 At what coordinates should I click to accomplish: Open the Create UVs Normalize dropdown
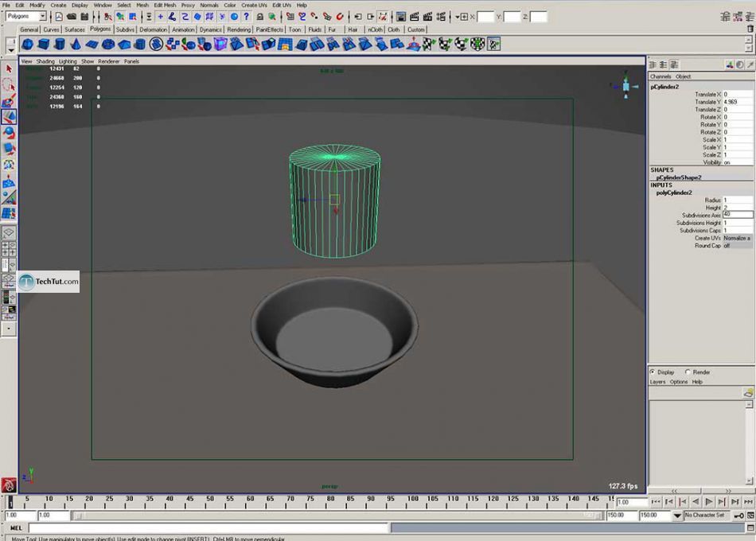click(x=738, y=238)
